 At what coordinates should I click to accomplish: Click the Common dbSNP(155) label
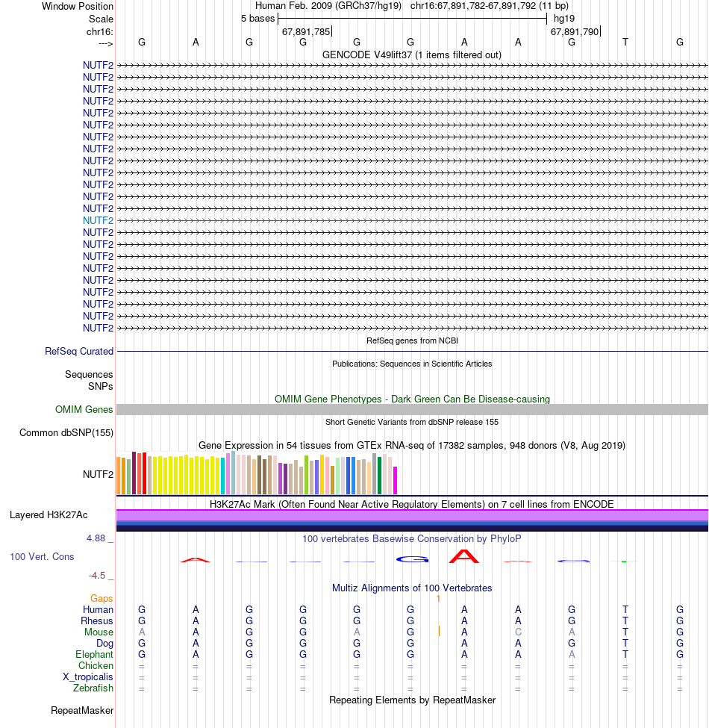66,433
